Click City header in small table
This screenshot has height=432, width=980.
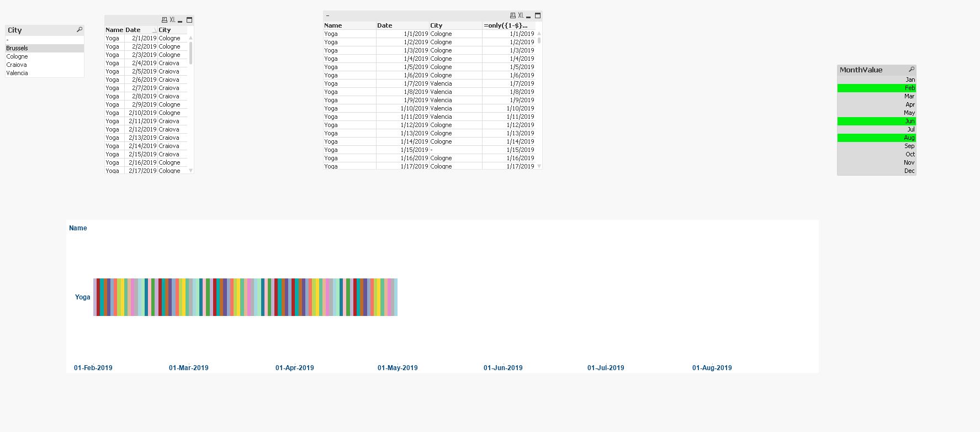point(172,30)
